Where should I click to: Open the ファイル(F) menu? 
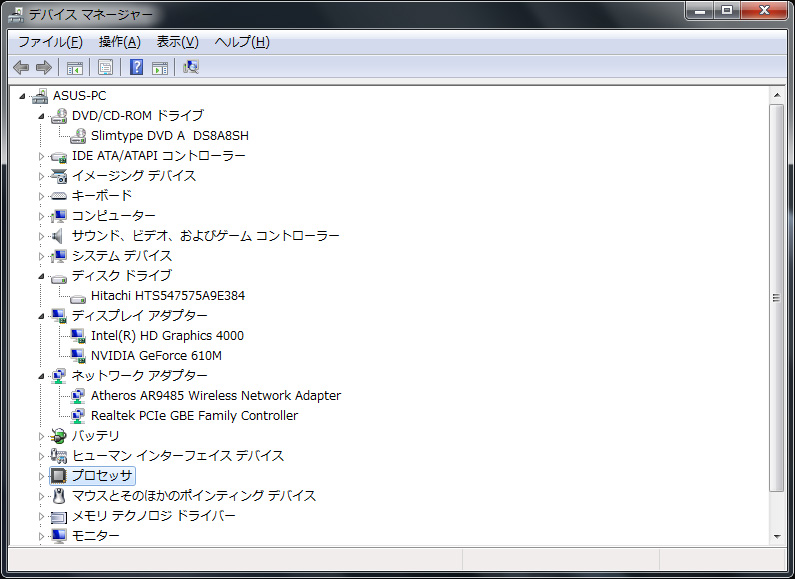tap(50, 42)
